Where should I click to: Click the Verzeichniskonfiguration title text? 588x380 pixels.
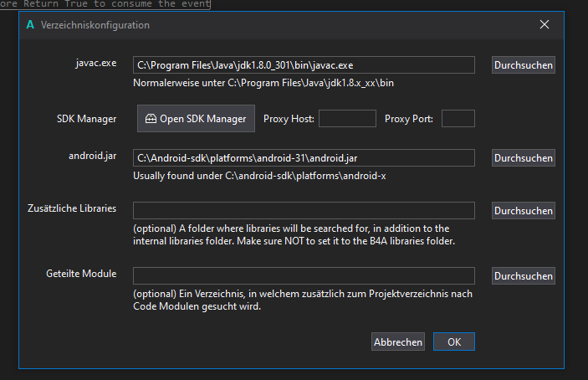click(x=95, y=25)
